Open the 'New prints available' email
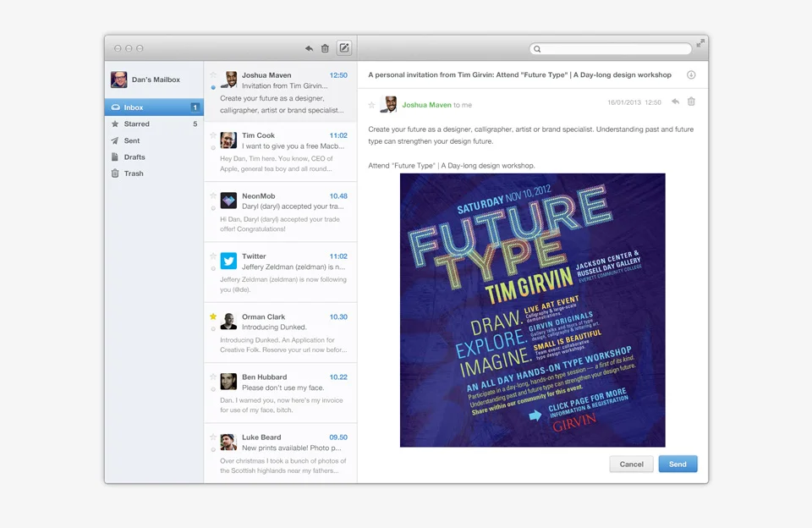 [x=281, y=454]
